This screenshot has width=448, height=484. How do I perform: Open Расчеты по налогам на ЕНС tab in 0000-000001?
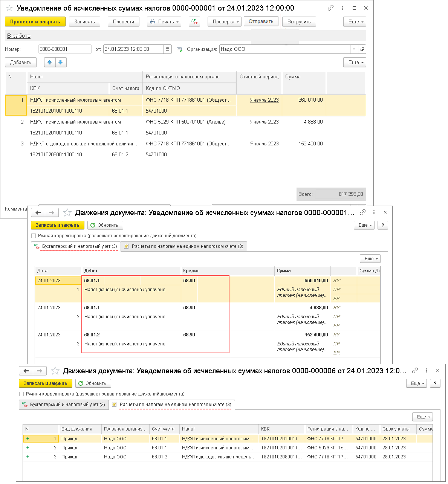(x=184, y=246)
